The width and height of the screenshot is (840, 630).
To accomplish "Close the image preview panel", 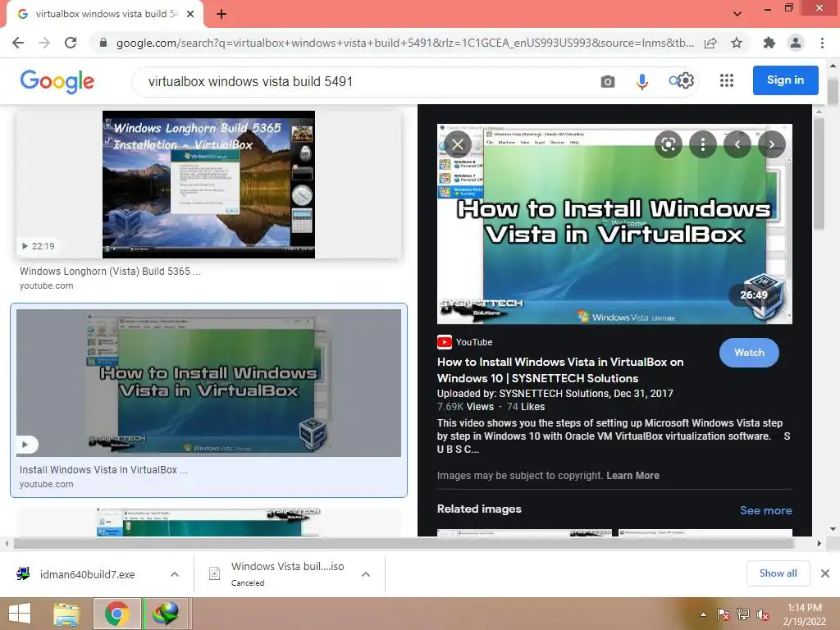I will tap(458, 144).
